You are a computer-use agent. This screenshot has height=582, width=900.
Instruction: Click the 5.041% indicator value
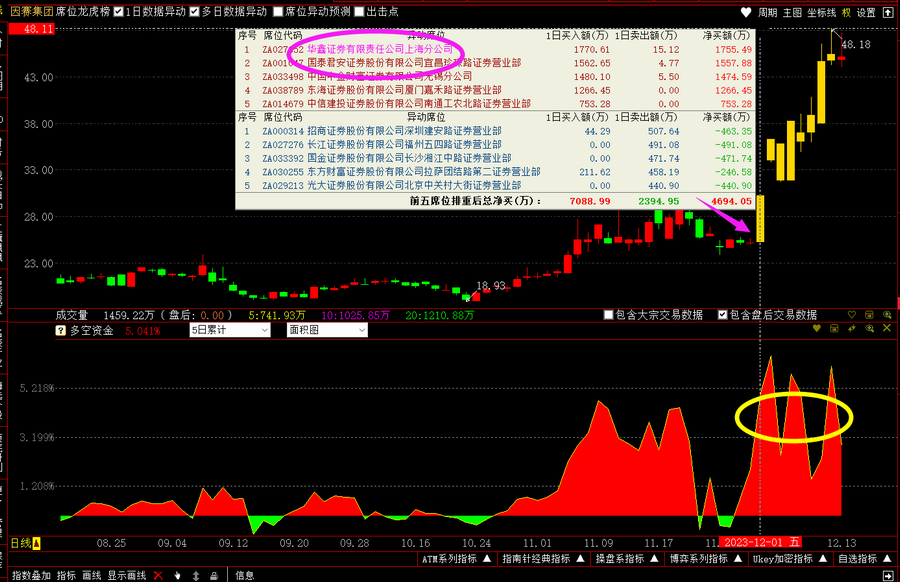click(143, 331)
